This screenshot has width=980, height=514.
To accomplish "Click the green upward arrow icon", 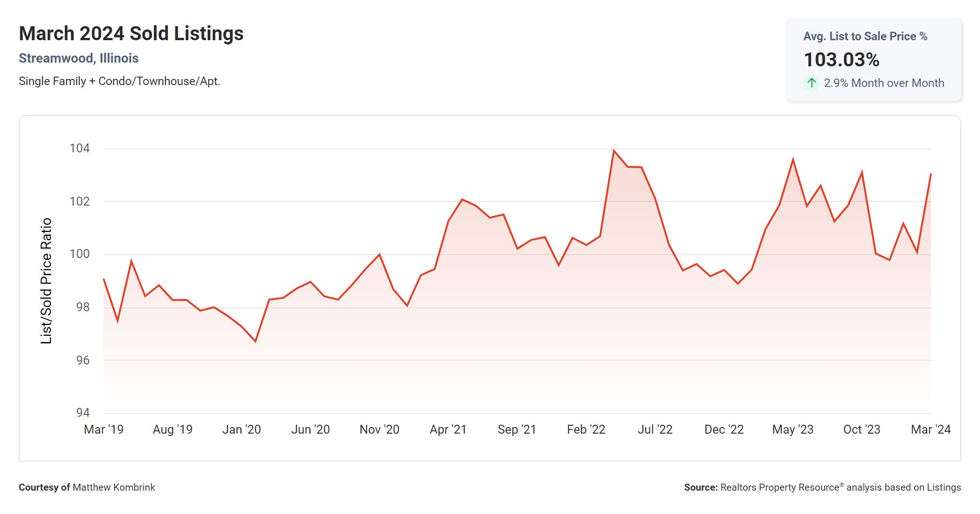I will coord(812,83).
